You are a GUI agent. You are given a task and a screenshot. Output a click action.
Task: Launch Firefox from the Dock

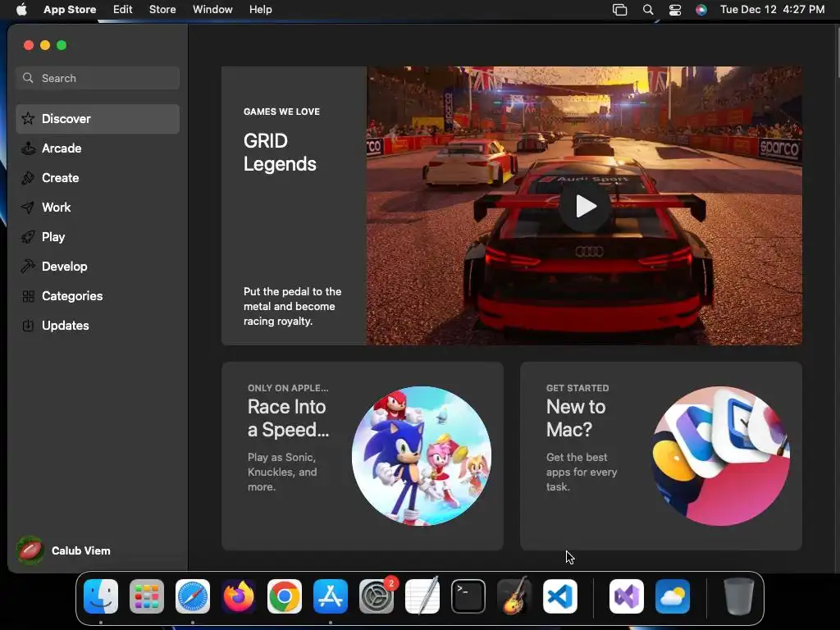(x=239, y=596)
